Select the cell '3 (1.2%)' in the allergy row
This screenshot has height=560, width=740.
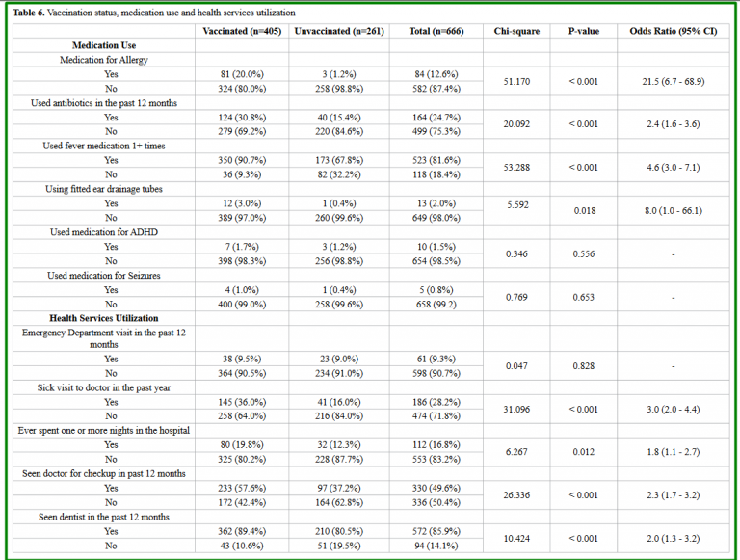pos(339,74)
